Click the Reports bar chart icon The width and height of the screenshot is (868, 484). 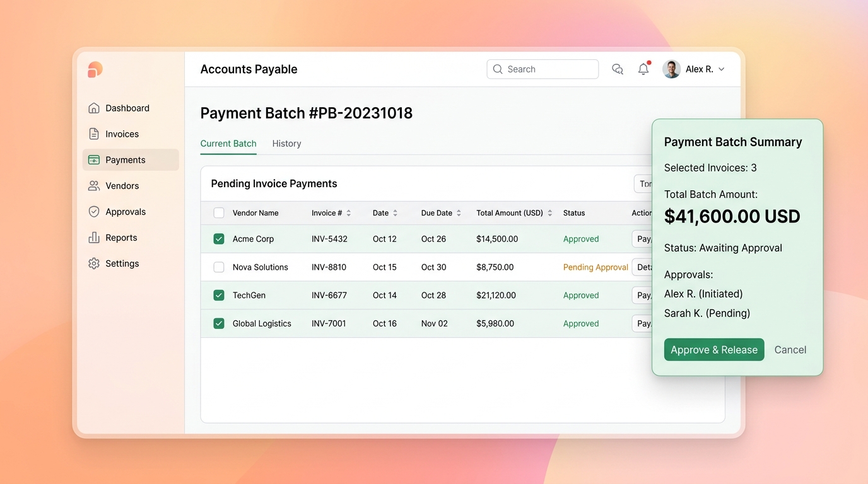94,238
